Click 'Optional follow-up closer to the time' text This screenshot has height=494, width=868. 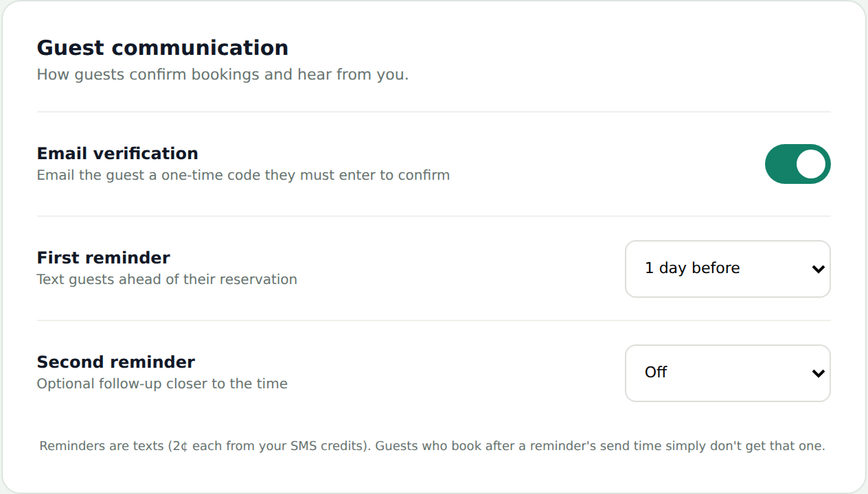click(162, 384)
